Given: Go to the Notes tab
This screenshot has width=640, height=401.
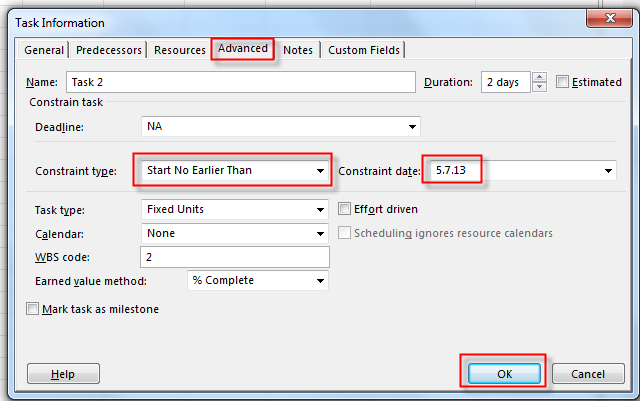Looking at the screenshot, I should click(298, 50).
